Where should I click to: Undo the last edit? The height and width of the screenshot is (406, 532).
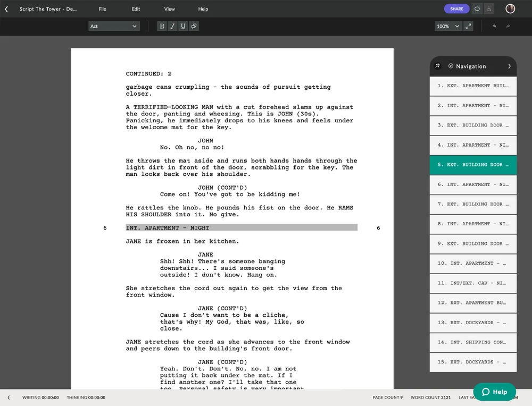pos(493,26)
